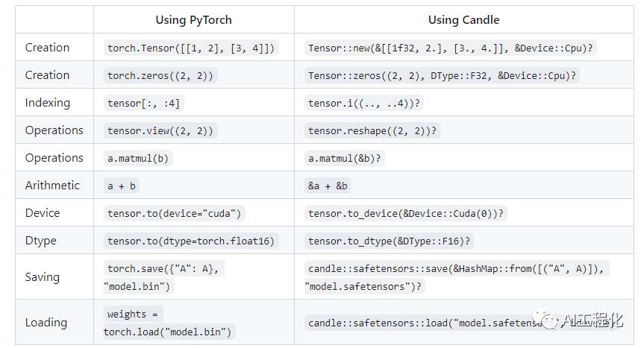Select the 'Device' row label
Viewport: 644px width, 348px height.
coord(43,213)
